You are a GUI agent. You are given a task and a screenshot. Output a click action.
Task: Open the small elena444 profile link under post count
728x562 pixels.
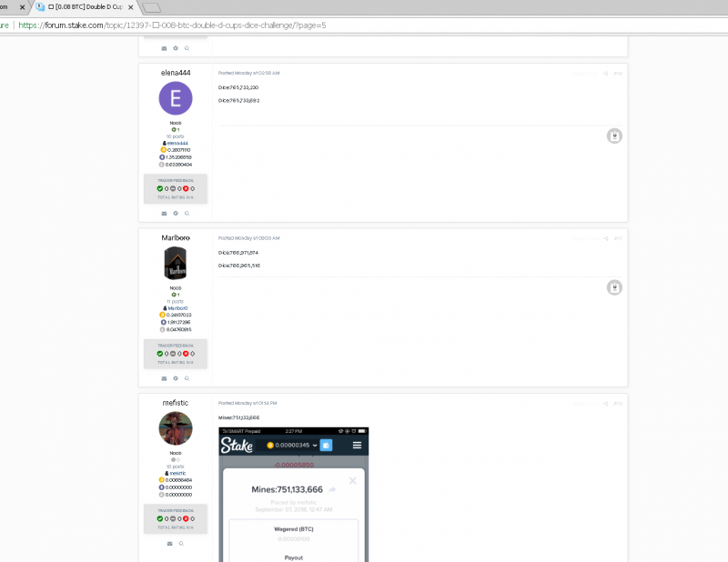tap(177, 144)
